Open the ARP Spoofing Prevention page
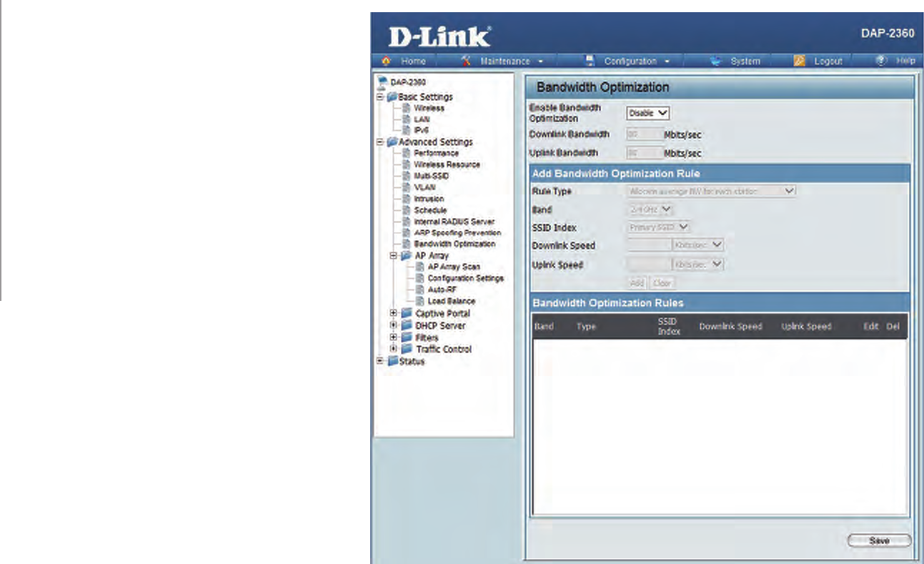This screenshot has width=924, height=564. [x=457, y=233]
